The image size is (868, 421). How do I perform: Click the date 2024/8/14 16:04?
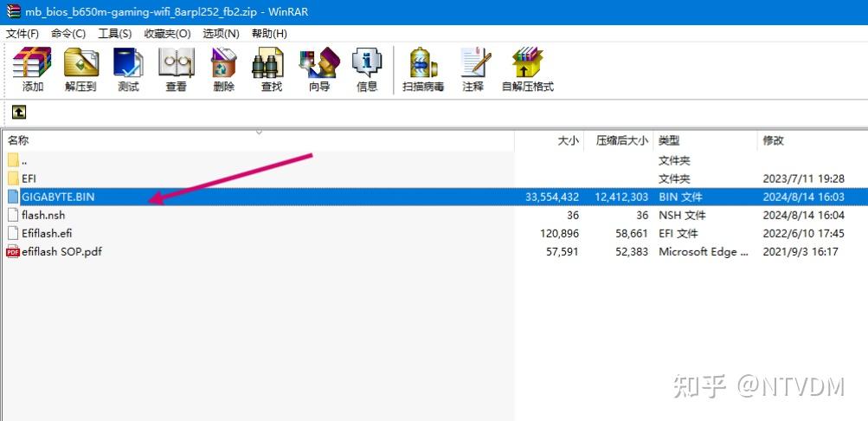803,215
